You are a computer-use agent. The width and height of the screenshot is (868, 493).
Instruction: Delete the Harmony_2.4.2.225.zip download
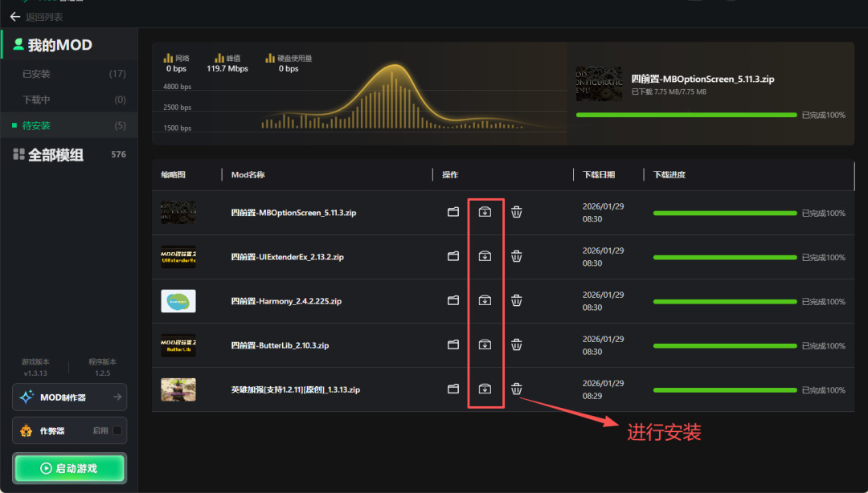(x=517, y=300)
